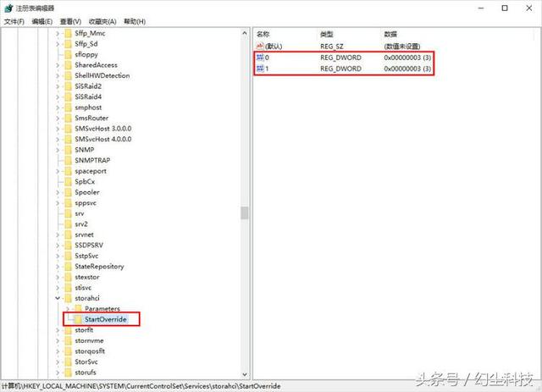The height and width of the screenshot is (392, 542).
Task: Click the StartOverride folder icon
Action: 78,319
